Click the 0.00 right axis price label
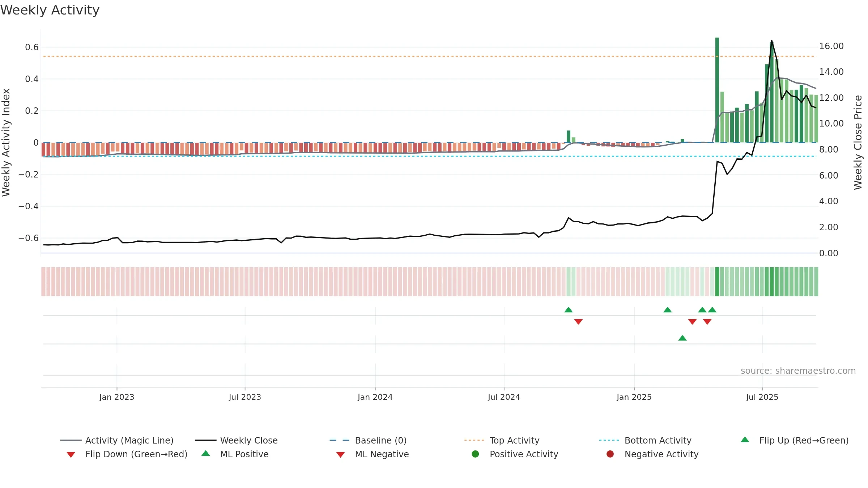 [x=829, y=253]
